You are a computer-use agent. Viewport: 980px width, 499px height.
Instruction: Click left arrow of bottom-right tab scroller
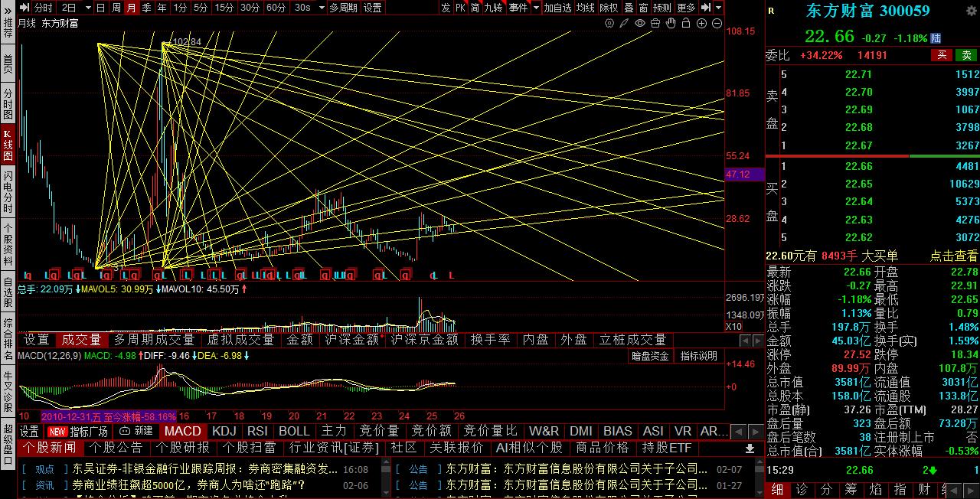pyautogui.click(x=953, y=491)
